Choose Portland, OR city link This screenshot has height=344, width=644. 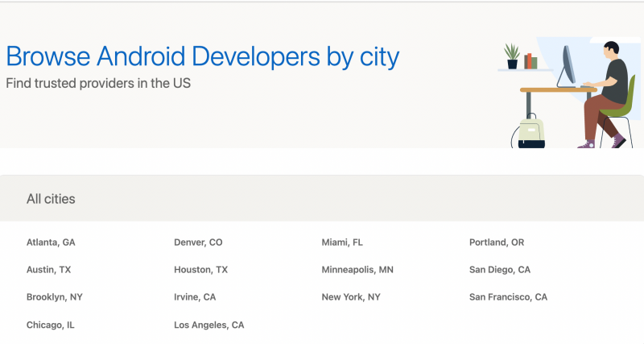[497, 242]
